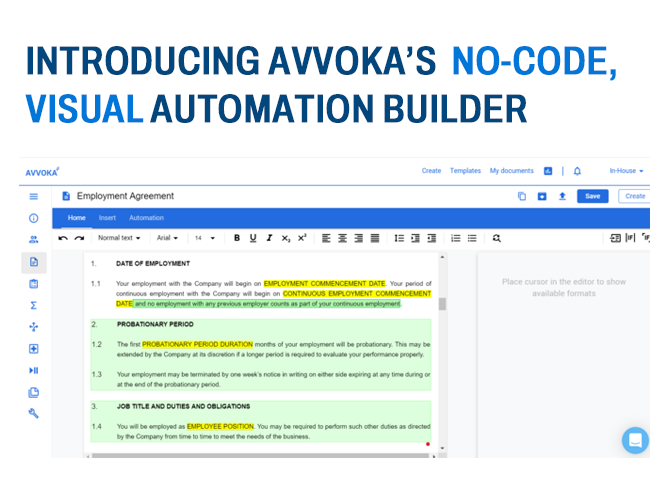
Task: Open notifications bell
Action: coord(577,171)
